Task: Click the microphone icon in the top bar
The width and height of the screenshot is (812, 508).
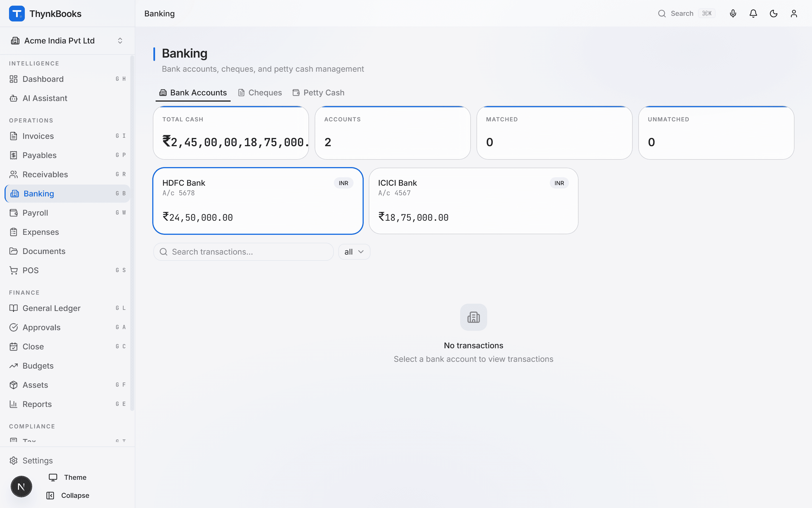Action: pos(733,14)
